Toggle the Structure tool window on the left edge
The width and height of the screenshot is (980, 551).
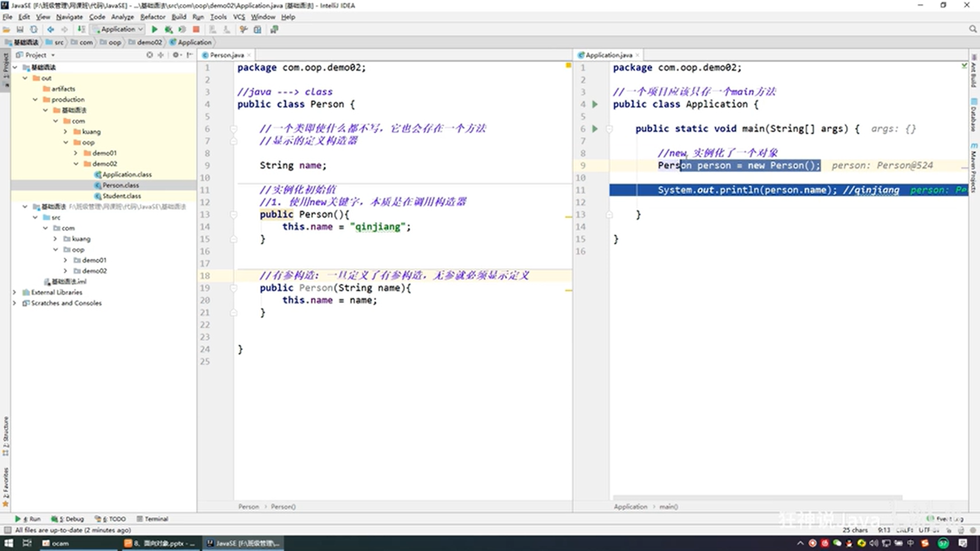6,434
